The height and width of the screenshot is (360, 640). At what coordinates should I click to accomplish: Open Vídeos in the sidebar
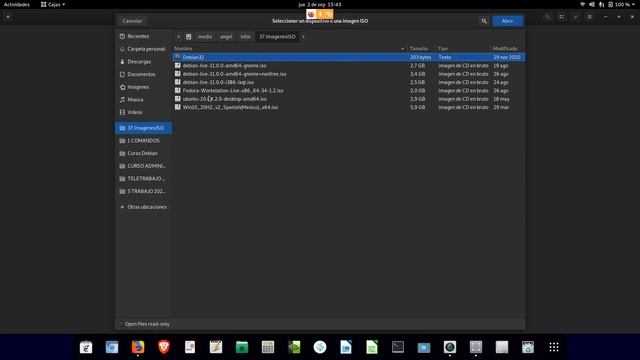coord(143,112)
